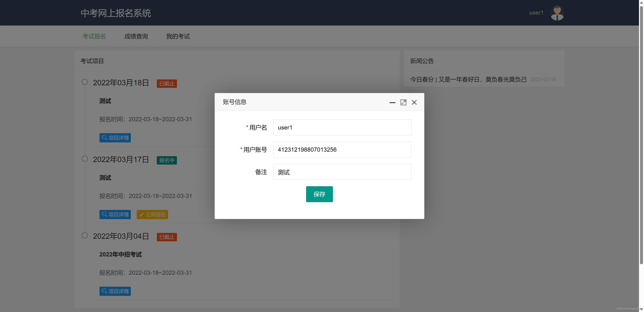Click 立即报名 with pencil icon
This screenshot has height=312, width=644.
[152, 215]
